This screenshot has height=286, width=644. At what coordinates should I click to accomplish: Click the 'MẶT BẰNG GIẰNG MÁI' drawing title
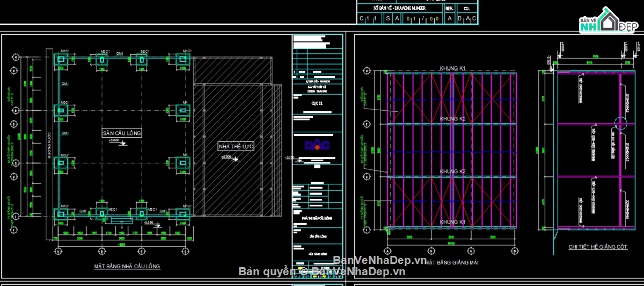tap(451, 262)
